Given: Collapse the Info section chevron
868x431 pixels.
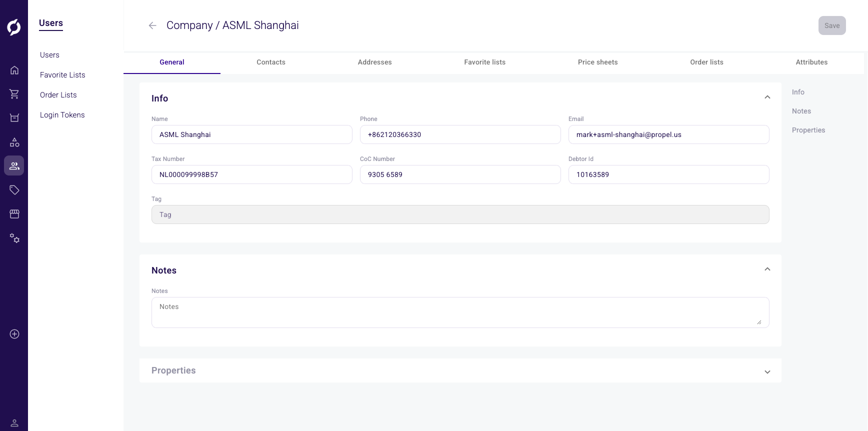Looking at the screenshot, I should [x=767, y=97].
